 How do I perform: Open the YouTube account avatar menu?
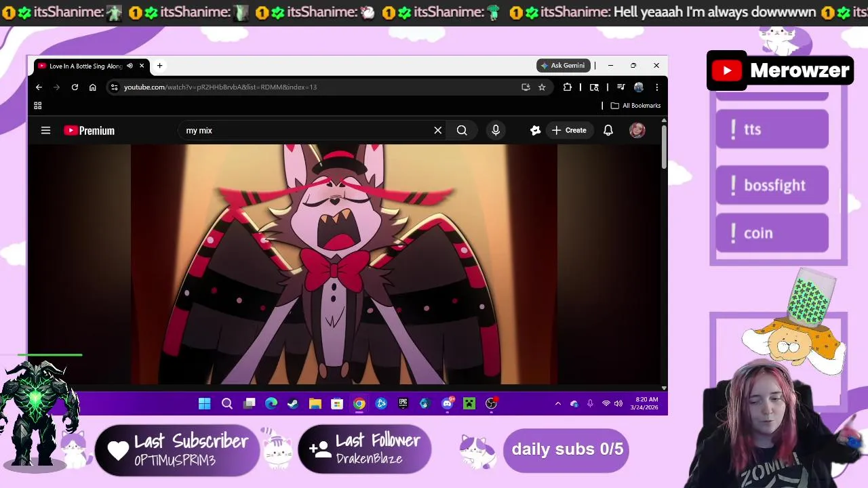tap(637, 130)
